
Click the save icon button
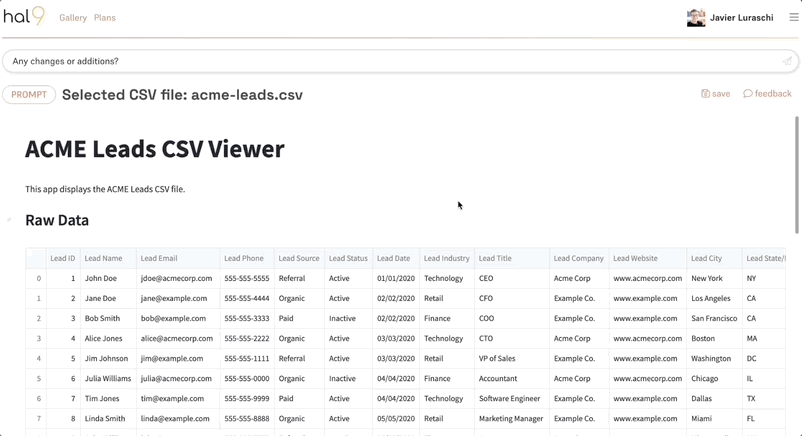click(x=715, y=94)
